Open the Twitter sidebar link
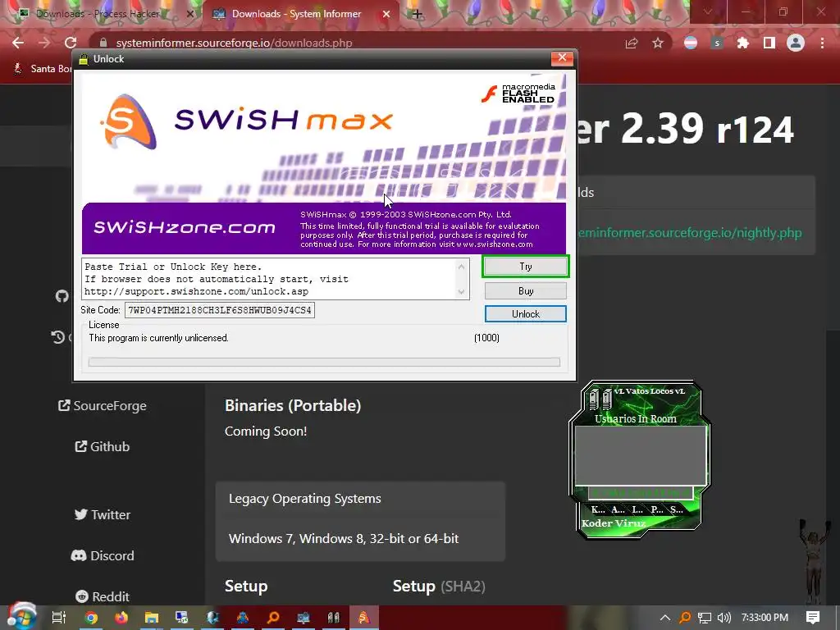 [x=103, y=515]
